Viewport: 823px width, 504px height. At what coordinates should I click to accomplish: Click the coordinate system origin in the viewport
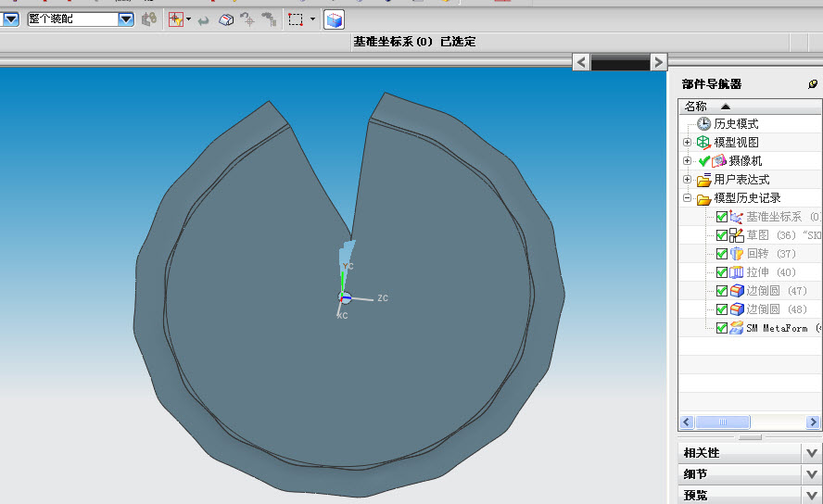[344, 298]
